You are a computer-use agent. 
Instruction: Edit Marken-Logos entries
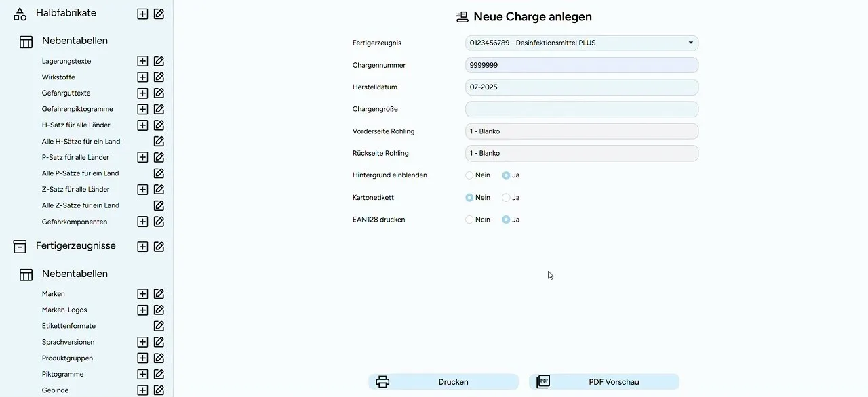159,310
